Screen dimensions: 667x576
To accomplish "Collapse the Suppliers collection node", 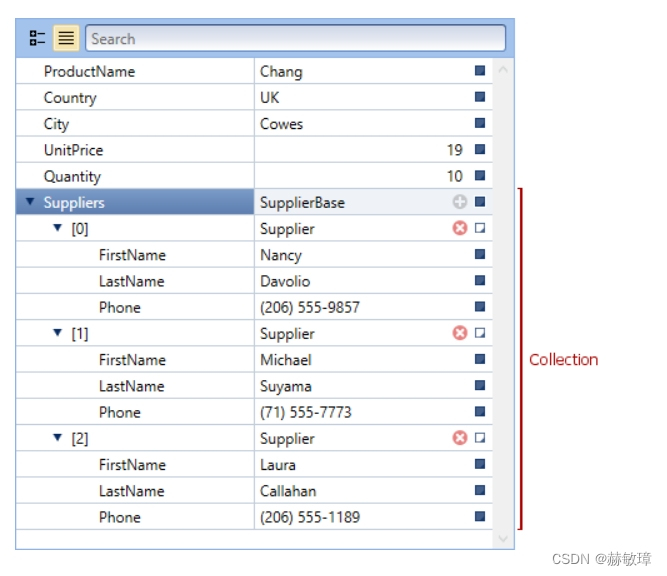I will pos(30,201).
